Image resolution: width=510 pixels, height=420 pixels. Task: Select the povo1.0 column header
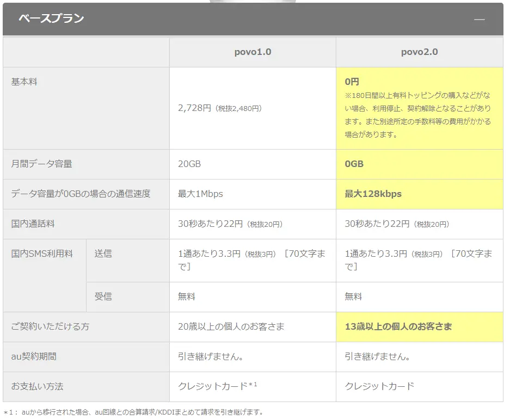253,52
